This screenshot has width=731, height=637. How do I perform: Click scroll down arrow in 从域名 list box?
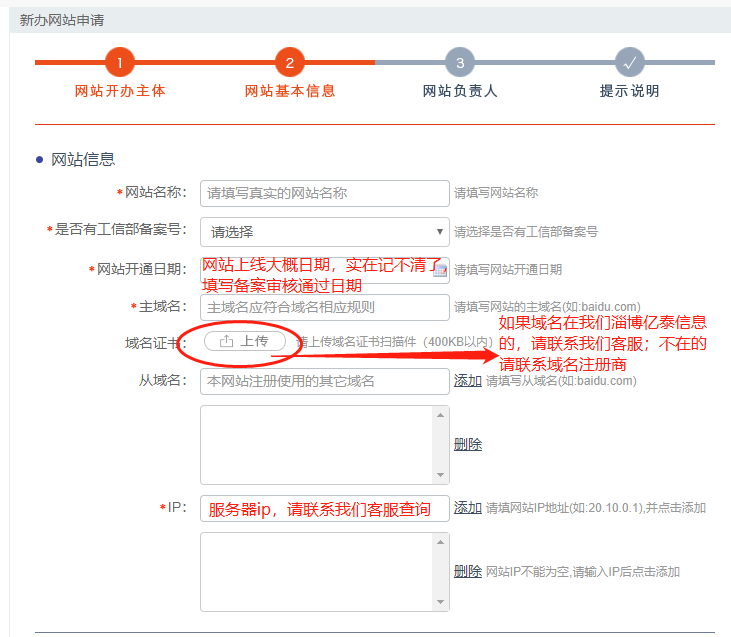(x=441, y=476)
